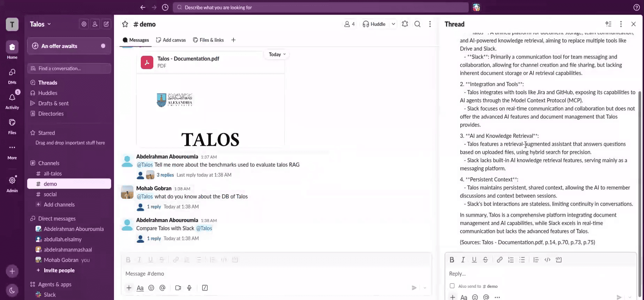The height and width of the screenshot is (300, 644).
Task: Record video clip in channel composer
Action: [x=178, y=288]
